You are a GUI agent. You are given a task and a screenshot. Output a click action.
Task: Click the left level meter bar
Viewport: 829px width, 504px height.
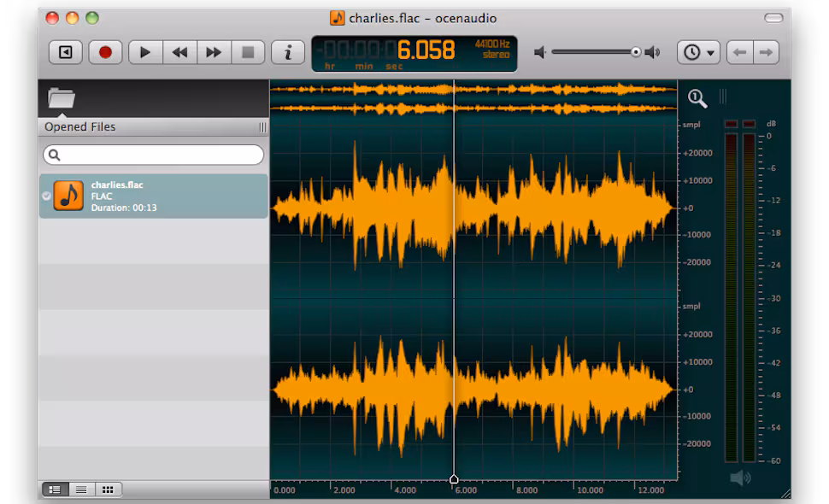tap(732, 297)
